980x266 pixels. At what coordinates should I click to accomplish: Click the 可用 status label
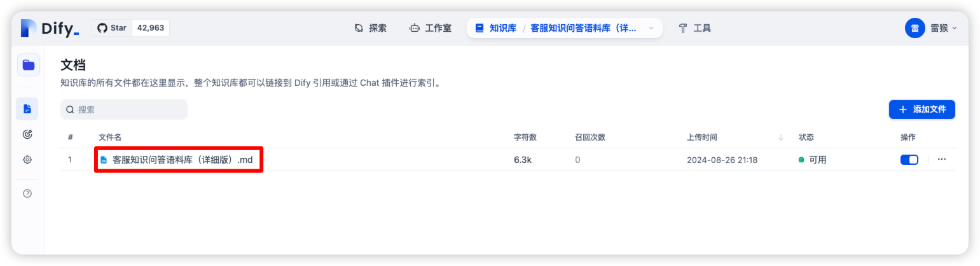[x=818, y=160]
